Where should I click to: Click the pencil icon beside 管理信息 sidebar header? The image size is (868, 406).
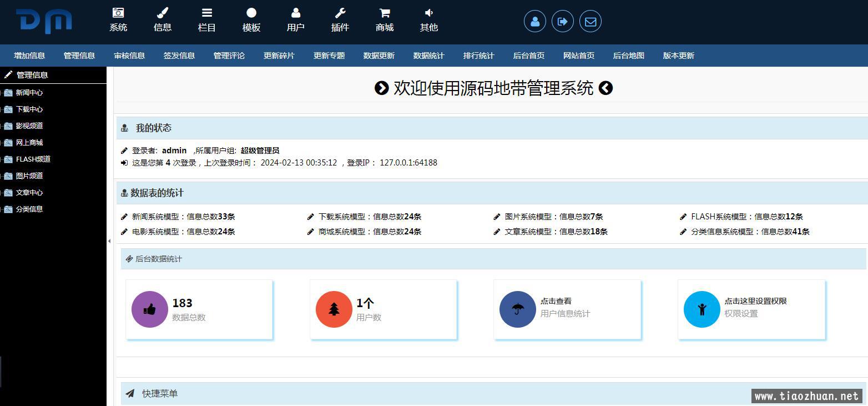click(8, 74)
